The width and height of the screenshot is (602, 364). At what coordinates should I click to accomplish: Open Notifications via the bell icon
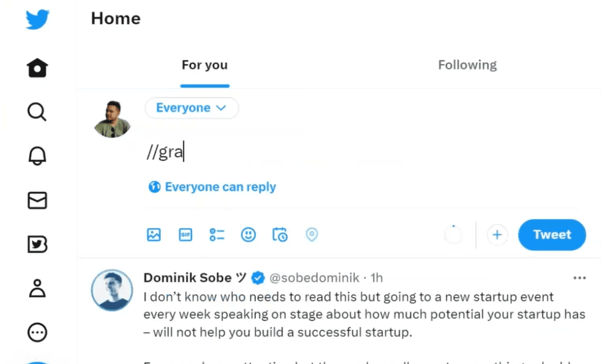(37, 156)
